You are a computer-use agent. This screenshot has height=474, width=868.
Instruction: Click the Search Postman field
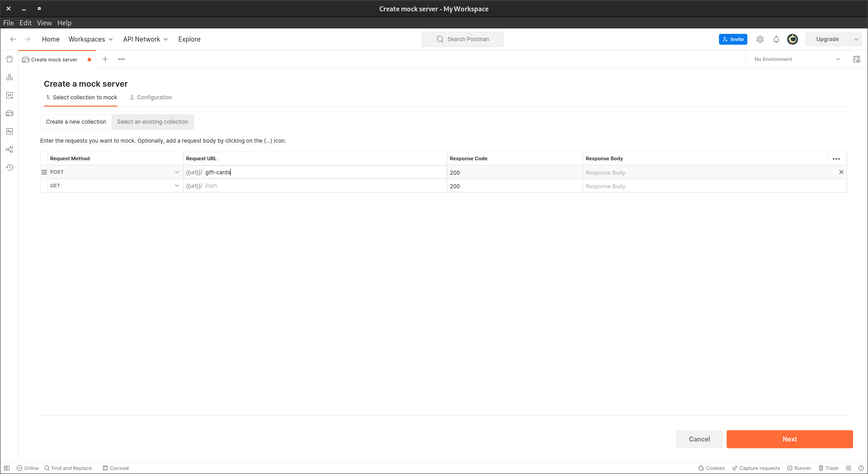[462, 39]
